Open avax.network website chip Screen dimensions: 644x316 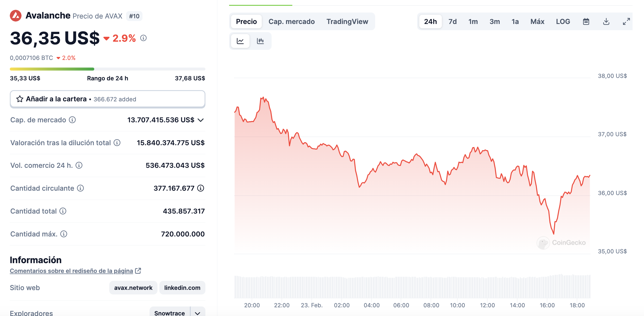point(133,288)
